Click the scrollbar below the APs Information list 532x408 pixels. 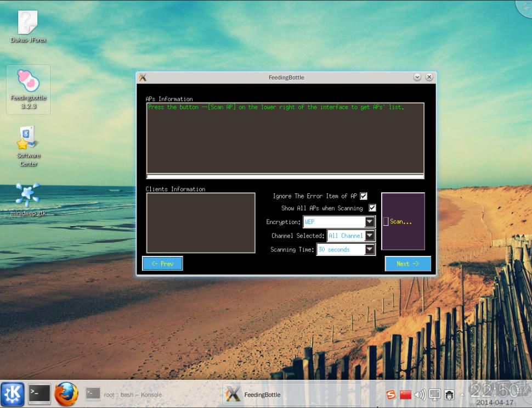(285, 177)
